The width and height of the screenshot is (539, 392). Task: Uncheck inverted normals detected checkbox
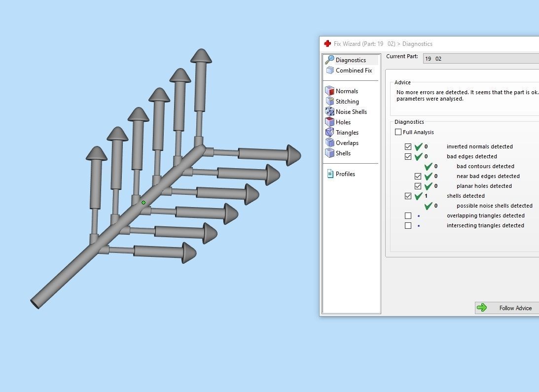pyautogui.click(x=408, y=146)
